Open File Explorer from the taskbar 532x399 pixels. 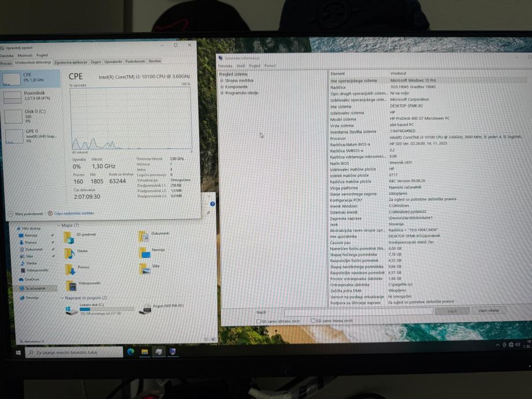145,352
